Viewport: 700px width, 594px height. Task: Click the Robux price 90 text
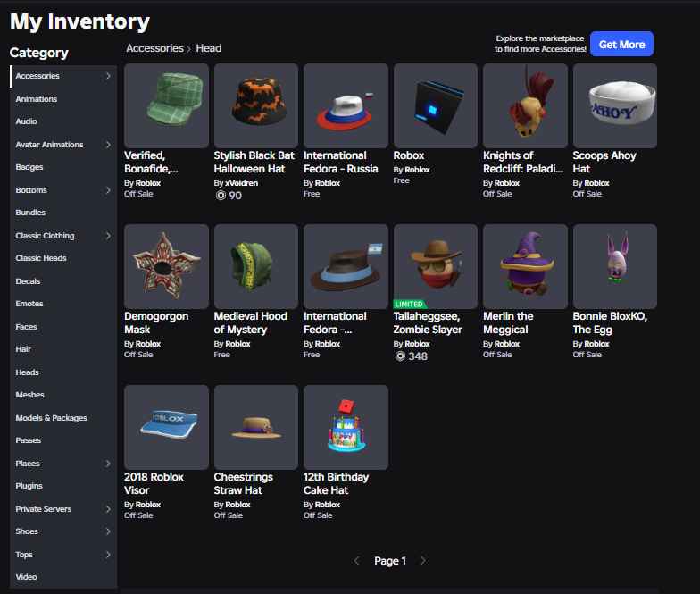pyautogui.click(x=236, y=196)
